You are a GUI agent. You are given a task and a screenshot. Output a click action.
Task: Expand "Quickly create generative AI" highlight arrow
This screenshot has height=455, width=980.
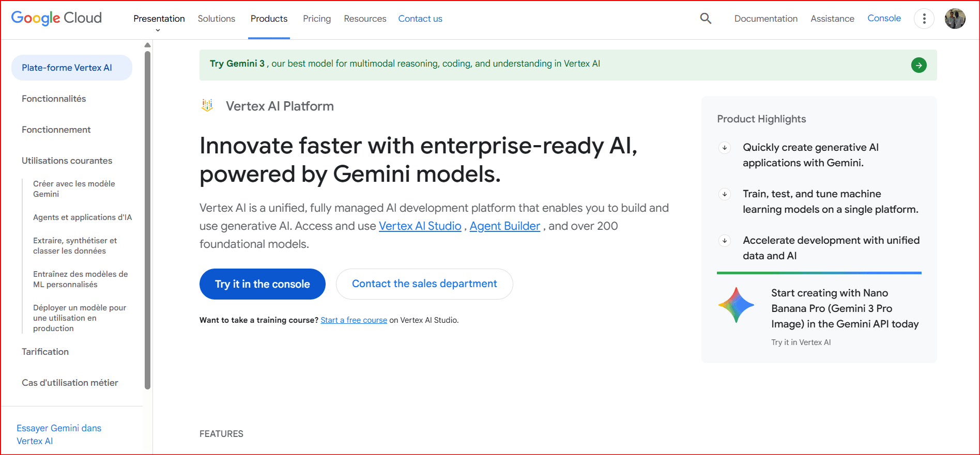(725, 148)
